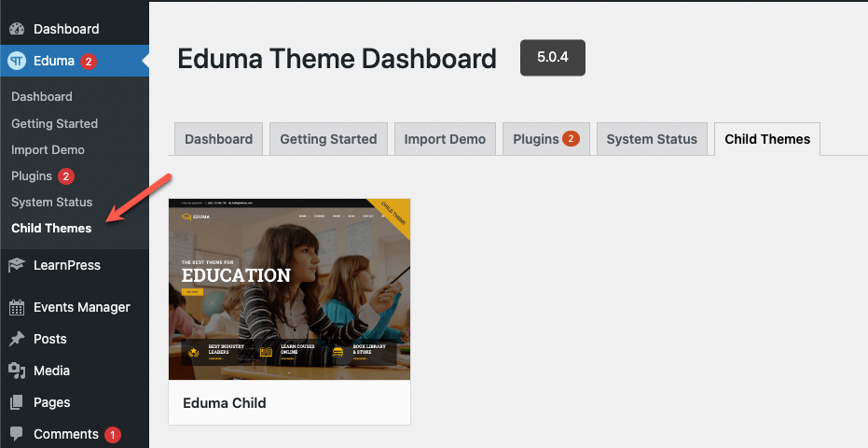Viewport: 868px width, 448px height.
Task: Click Import Demo in sidebar submenu
Action: pyautogui.click(x=48, y=149)
